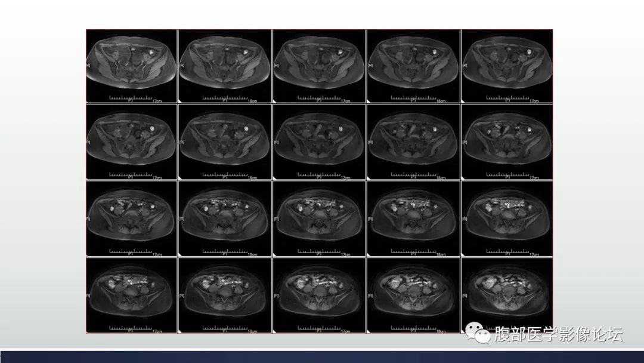Select first MRI image in bottom row

pyautogui.click(x=132, y=295)
